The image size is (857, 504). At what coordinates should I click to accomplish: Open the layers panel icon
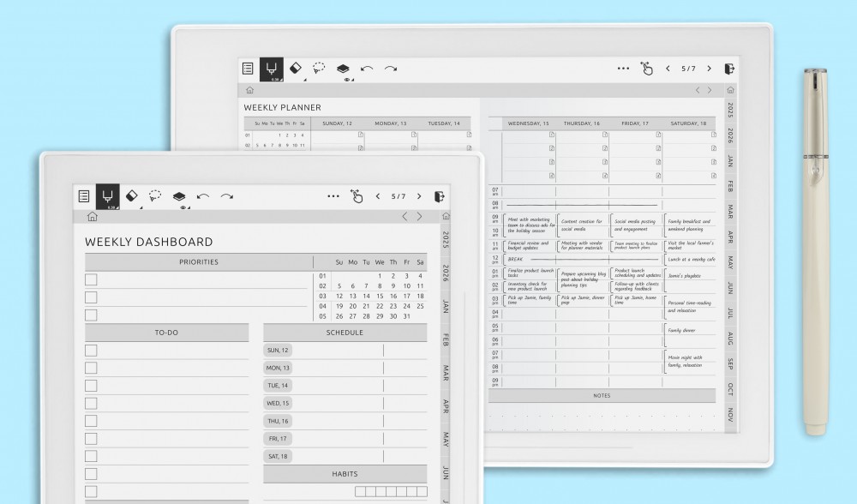(181, 195)
